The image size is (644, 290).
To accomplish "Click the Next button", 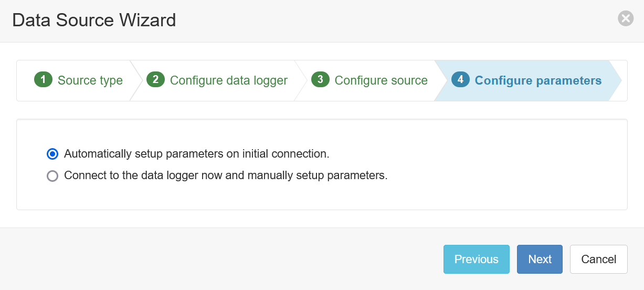I will [x=540, y=259].
